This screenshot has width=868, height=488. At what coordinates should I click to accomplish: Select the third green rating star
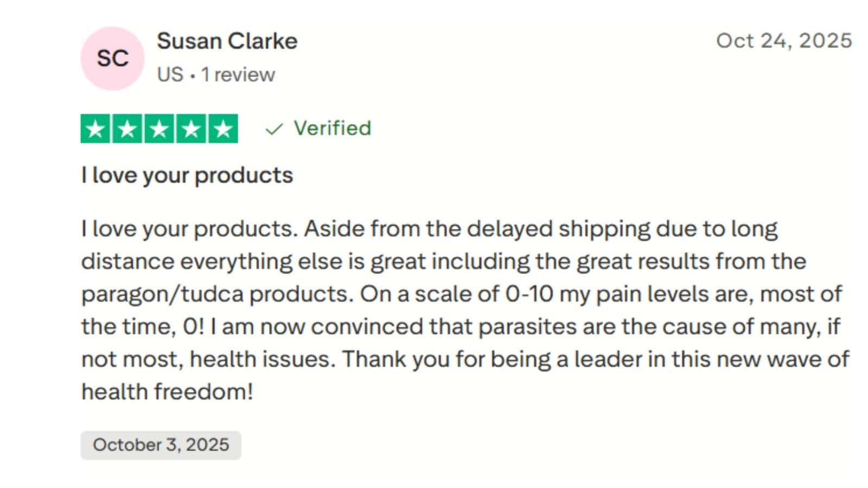pos(159,129)
